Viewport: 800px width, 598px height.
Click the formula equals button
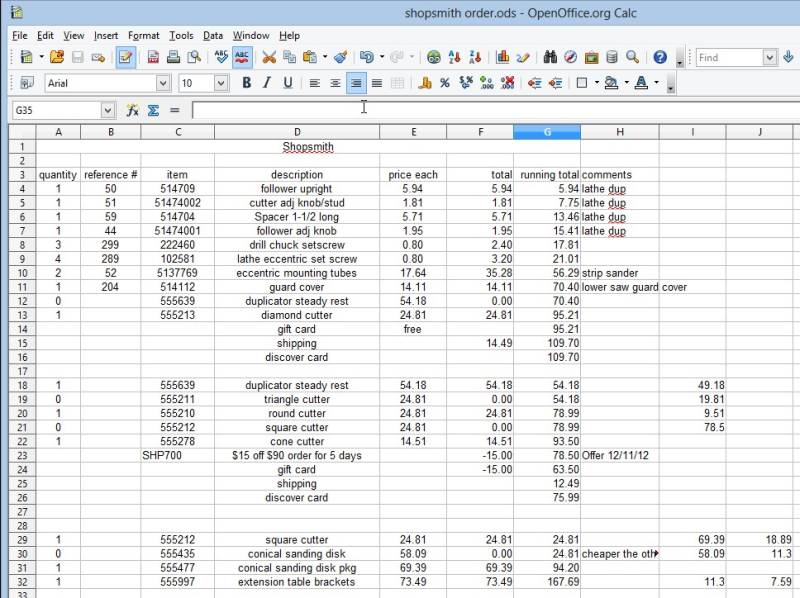point(174,110)
